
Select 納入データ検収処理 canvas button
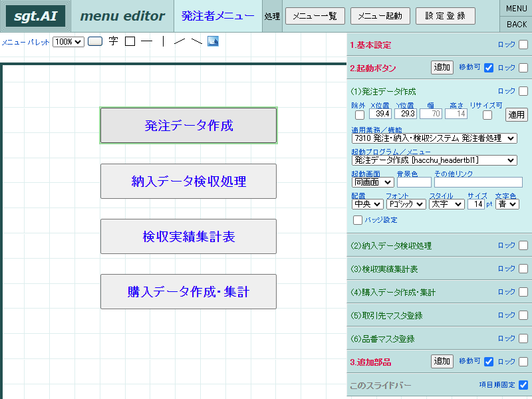(188, 181)
